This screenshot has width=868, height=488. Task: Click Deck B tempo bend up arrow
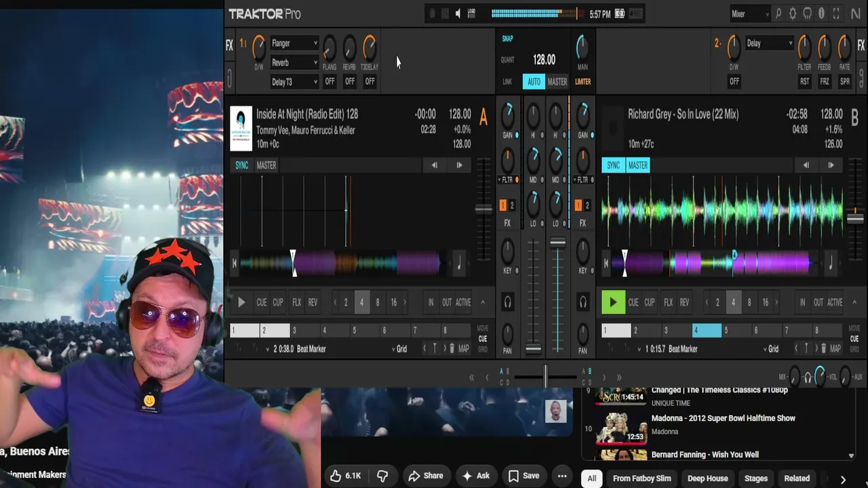831,165
